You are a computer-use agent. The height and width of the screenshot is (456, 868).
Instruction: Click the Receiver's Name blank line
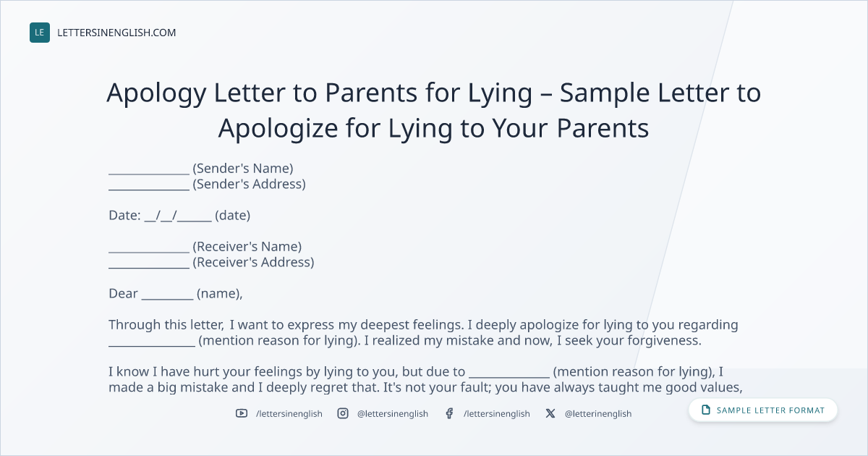[x=149, y=252]
